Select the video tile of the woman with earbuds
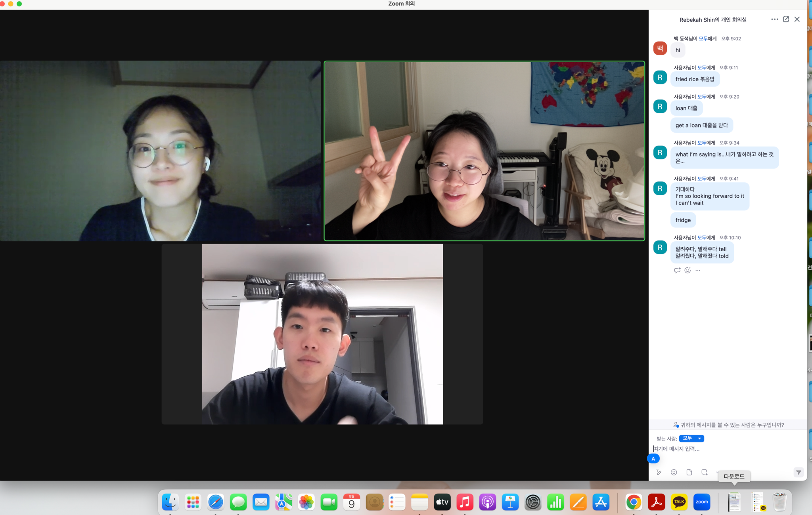 point(160,151)
